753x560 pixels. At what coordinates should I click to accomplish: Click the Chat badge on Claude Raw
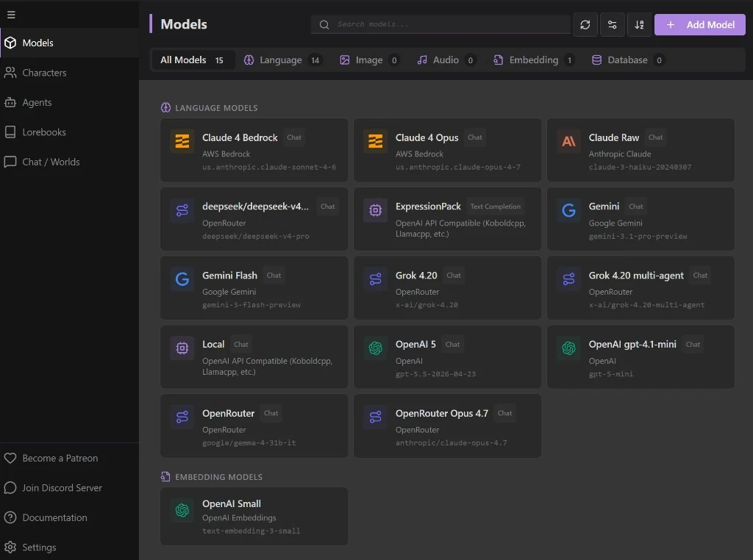point(655,137)
